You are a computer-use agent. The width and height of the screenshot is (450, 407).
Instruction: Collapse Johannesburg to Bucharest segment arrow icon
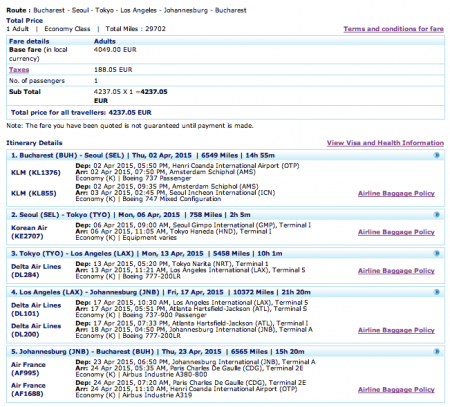[436, 351]
